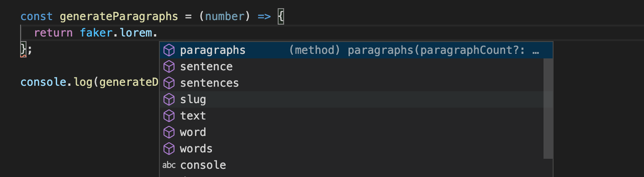
Task: Click the generateParagraphs function name
Action: (119, 17)
